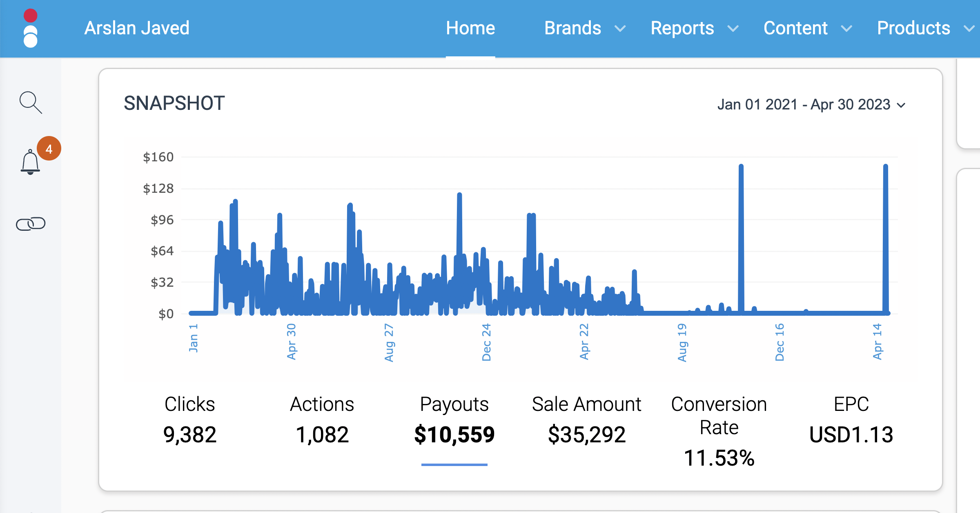Go to the Home tab
The width and height of the screenshot is (980, 513).
[470, 28]
